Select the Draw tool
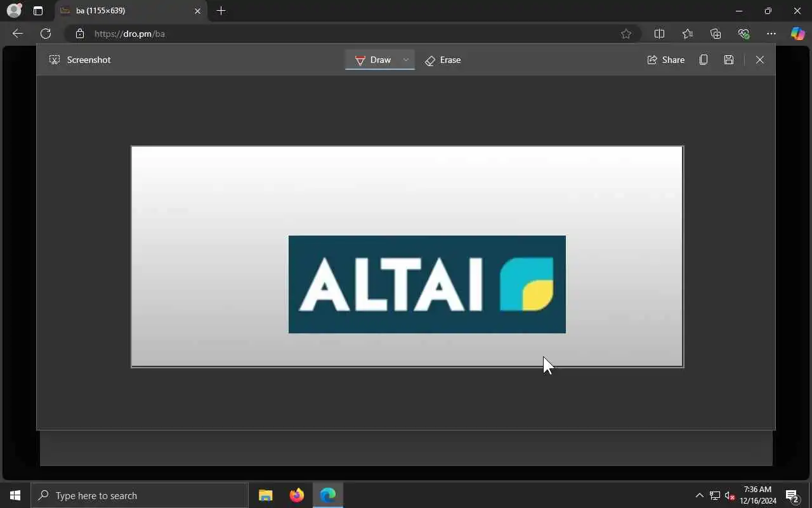The image size is (812, 508). click(372, 60)
